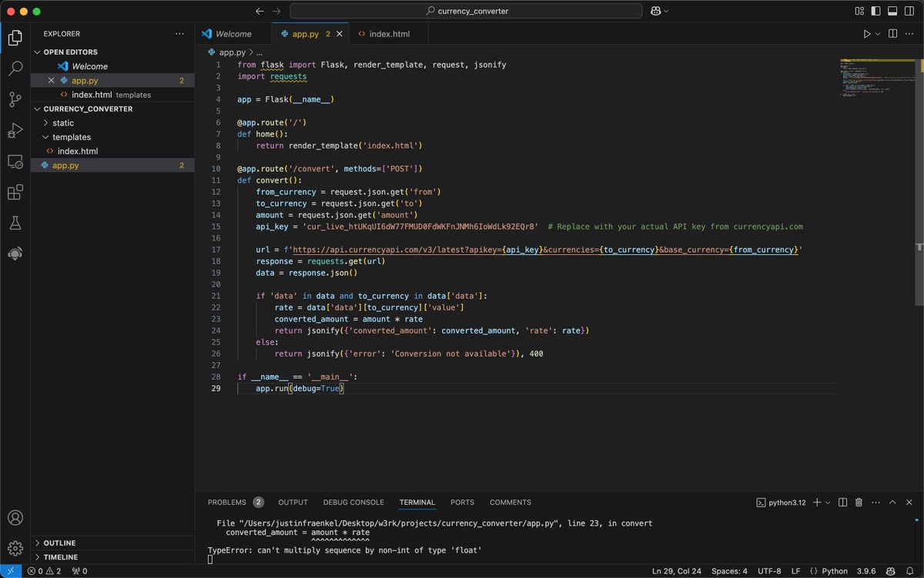Click Ln 29, Col 24 cursor position
This screenshot has height=578, width=924.
click(x=677, y=571)
